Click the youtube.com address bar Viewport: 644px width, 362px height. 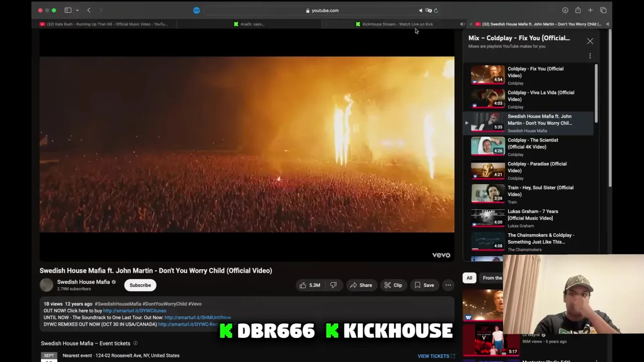point(322,10)
